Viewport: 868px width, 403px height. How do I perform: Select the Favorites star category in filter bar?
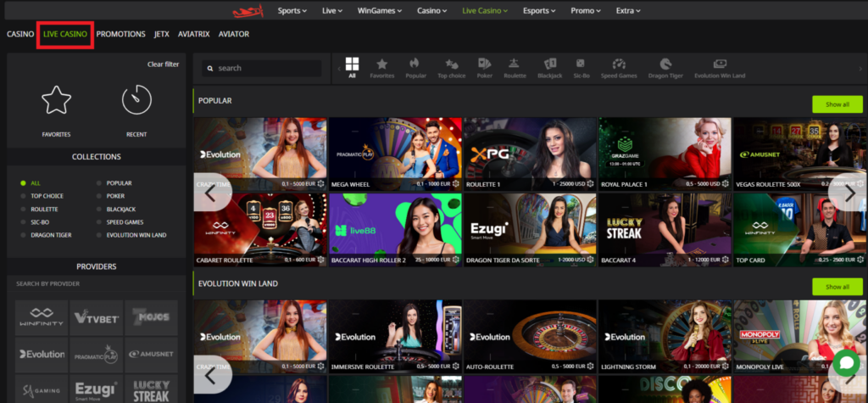coord(382,64)
